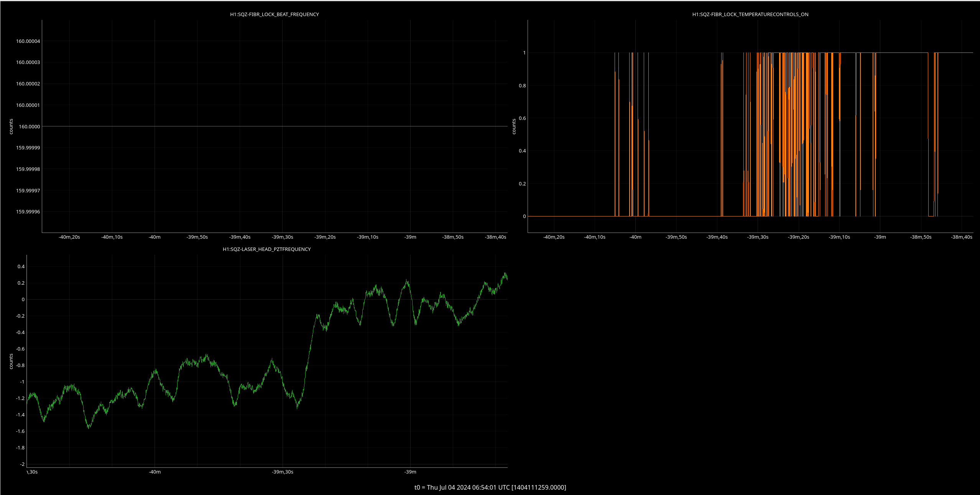Click the 0.6 y-axis label in temperature controls plot
Image resolution: width=980 pixels, height=495 pixels.
pos(522,118)
